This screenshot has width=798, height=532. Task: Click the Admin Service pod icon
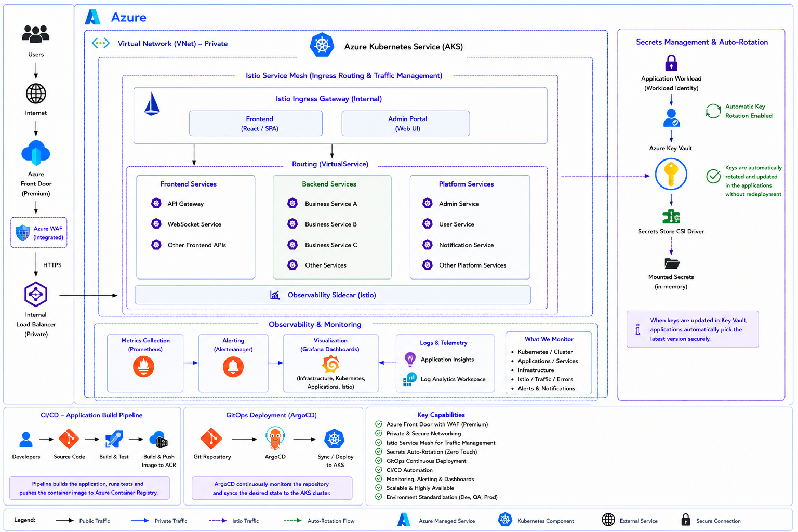428,203
